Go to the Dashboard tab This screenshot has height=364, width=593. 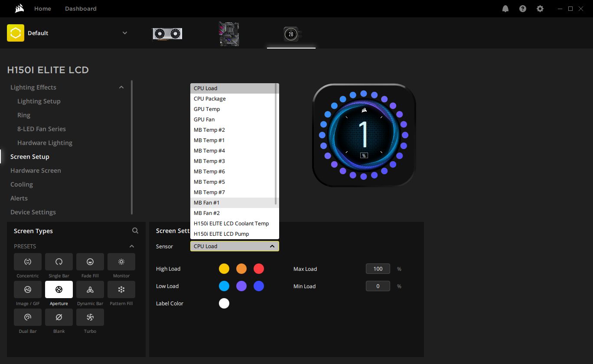coord(81,9)
